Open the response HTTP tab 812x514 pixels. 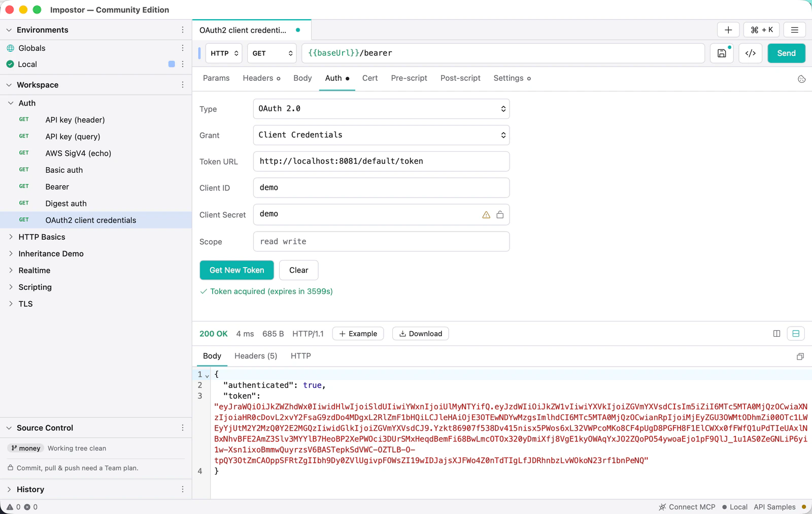coord(301,356)
